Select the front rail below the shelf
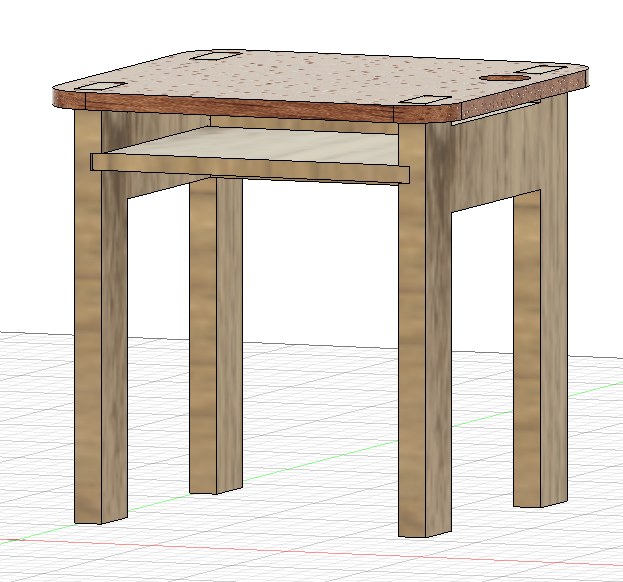The image size is (623, 582). (250, 168)
